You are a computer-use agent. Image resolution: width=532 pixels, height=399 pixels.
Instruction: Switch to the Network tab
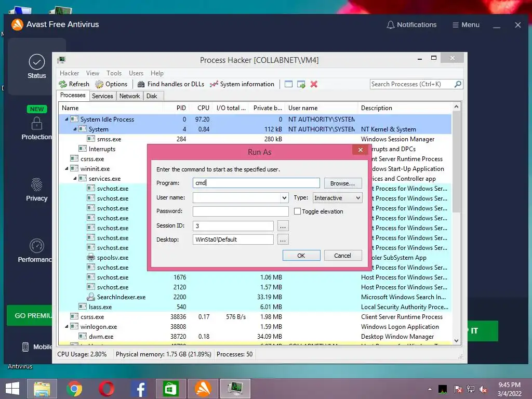tap(129, 96)
